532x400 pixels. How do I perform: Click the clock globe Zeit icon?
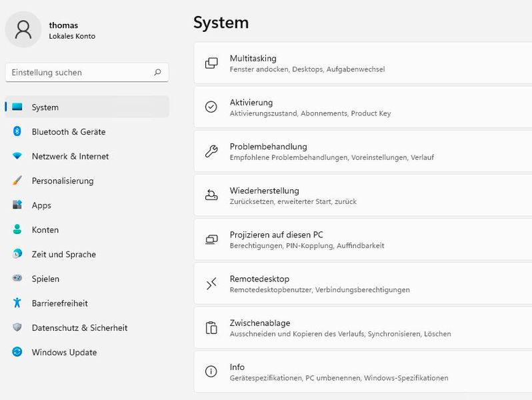coord(17,254)
